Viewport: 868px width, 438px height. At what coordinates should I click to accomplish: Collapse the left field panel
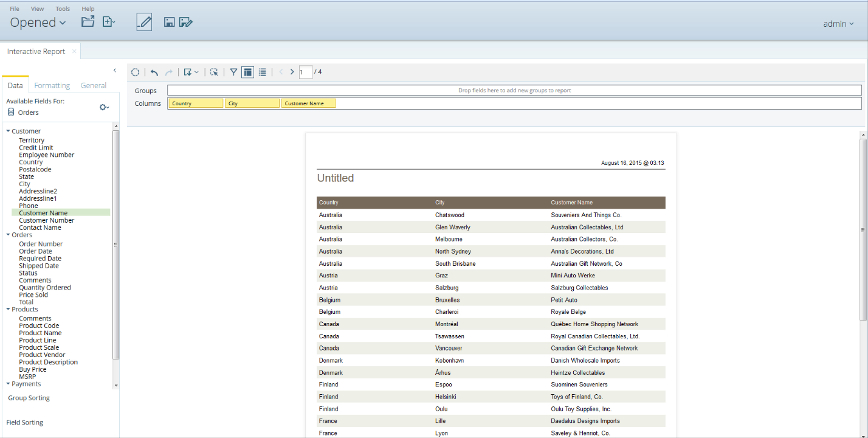(115, 71)
